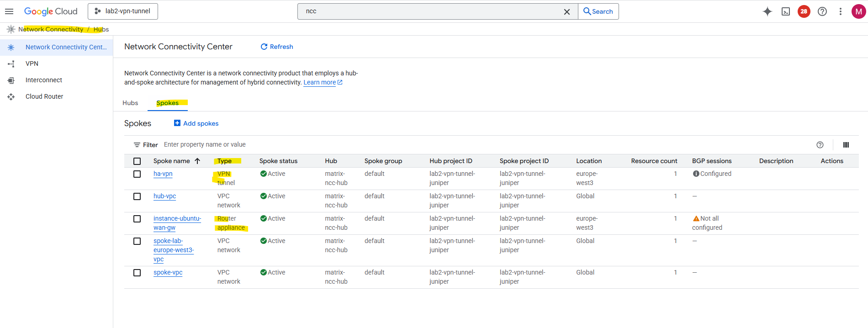Open the notifications badge showing 28

tap(804, 11)
